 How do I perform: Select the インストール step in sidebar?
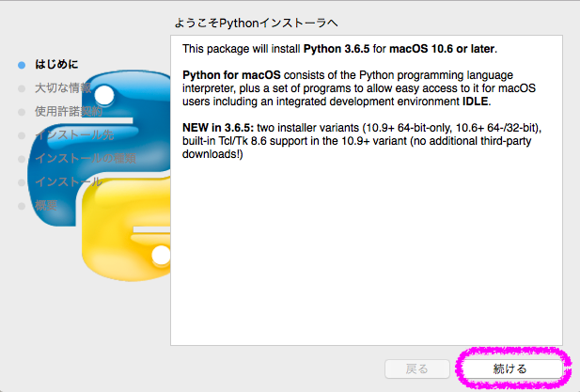click(68, 182)
